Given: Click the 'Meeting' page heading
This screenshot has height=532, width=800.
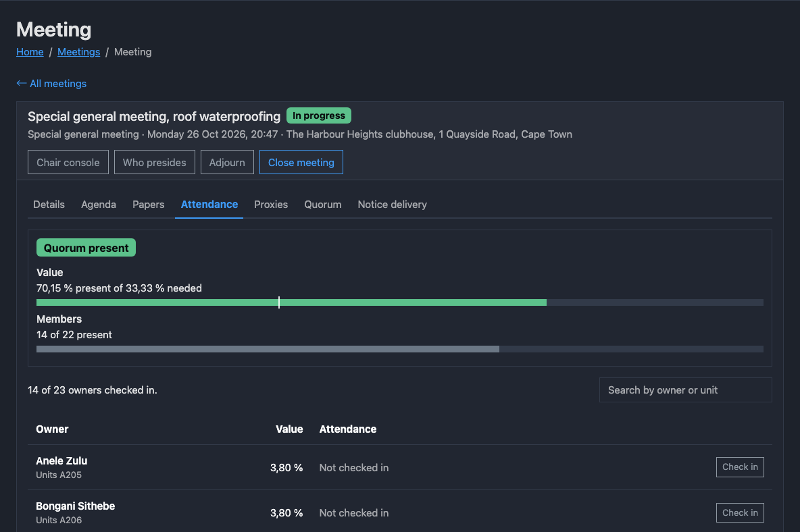Looking at the screenshot, I should pyautogui.click(x=53, y=30).
